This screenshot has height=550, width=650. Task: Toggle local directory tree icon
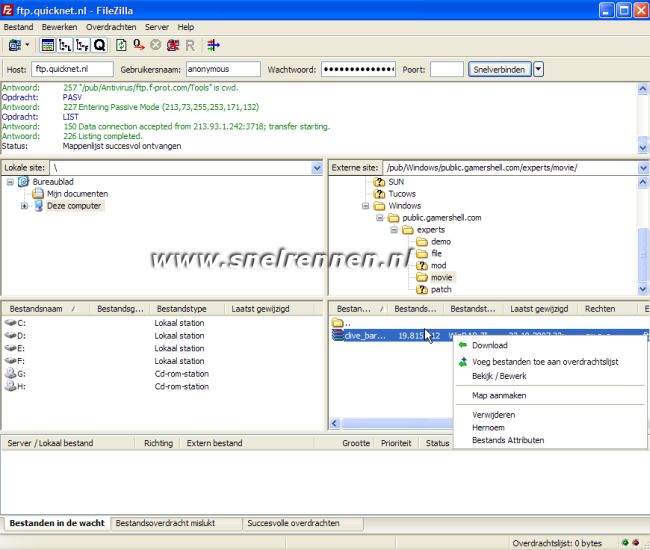point(65,45)
